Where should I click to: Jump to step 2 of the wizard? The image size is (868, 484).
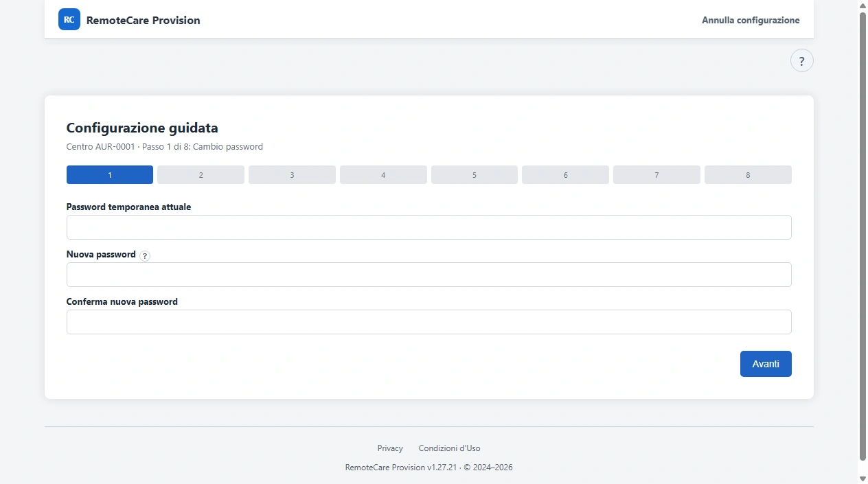pyautogui.click(x=201, y=175)
